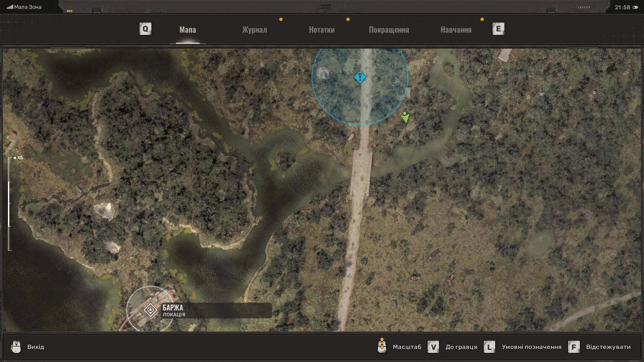
Task: Click the 21:58 clock display
Action: tap(622, 7)
